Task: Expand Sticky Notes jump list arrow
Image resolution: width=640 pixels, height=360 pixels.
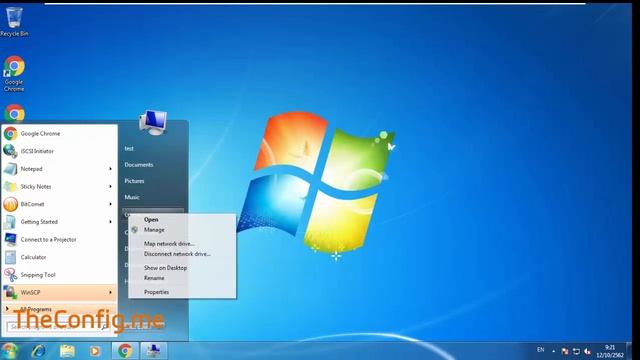Action: pyautogui.click(x=110, y=187)
